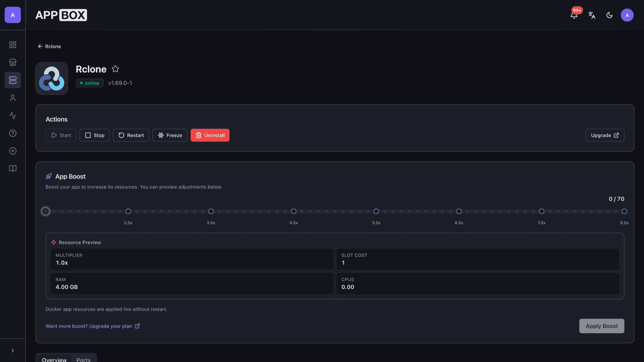644x362 pixels.
Task: Open the language translate icon
Action: point(592,15)
